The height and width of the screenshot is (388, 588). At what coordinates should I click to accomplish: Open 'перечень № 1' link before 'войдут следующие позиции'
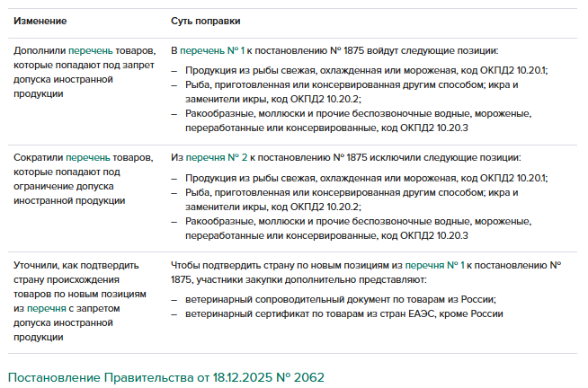point(212,50)
